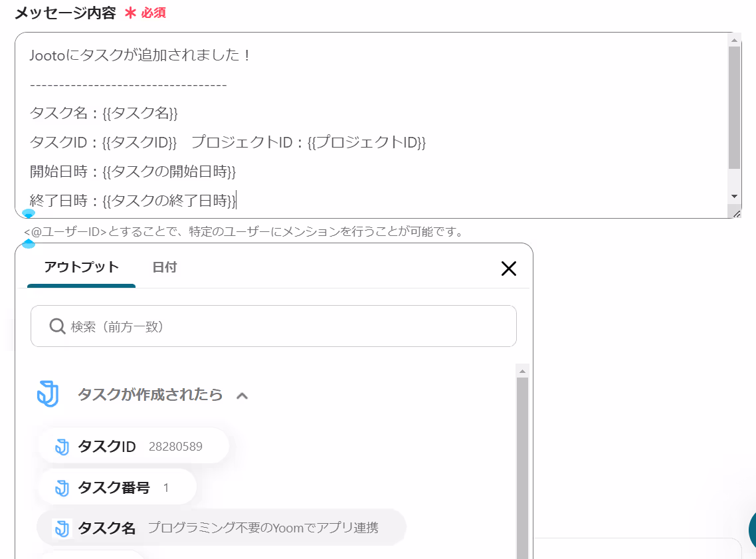Click the Jooto icon on the タスクID chip
The width and height of the screenshot is (756, 559).
click(62, 447)
